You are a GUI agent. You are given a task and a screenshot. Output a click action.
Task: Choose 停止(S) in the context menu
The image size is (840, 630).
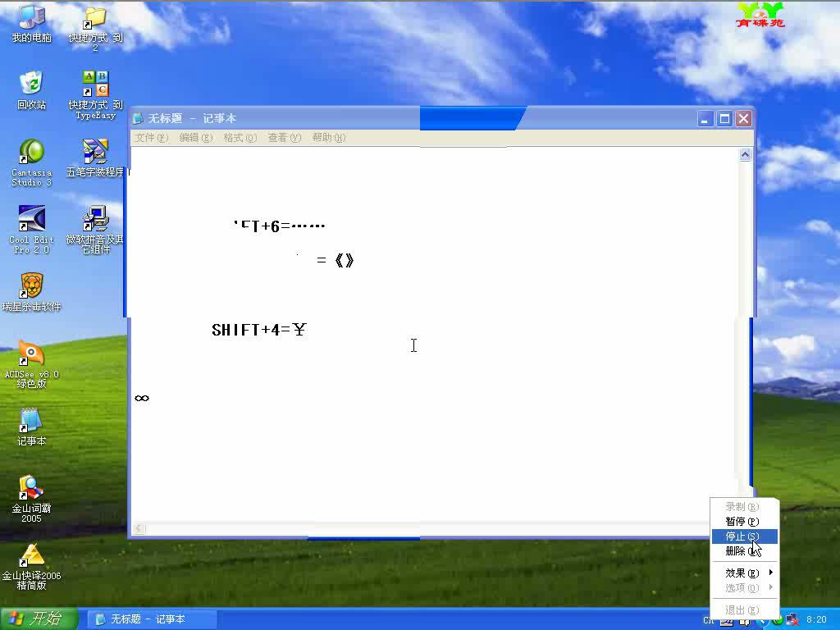tap(745, 536)
